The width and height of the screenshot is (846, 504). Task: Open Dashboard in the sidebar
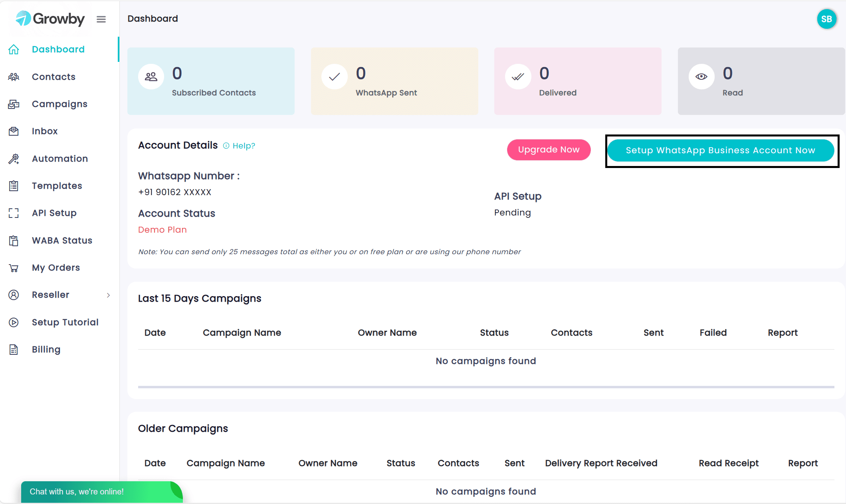58,49
